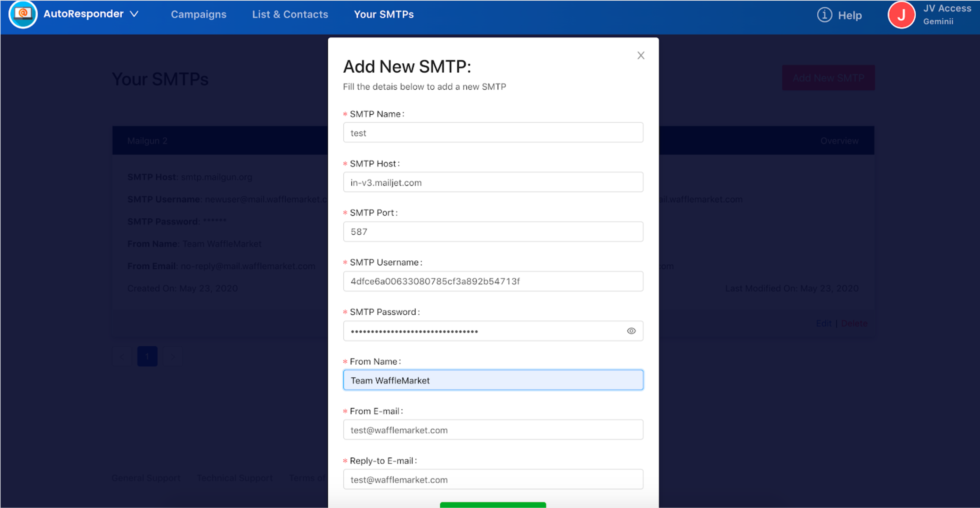Expand the AutoResponder dropdown chevron
The width and height of the screenshot is (980, 508).
[x=134, y=14]
